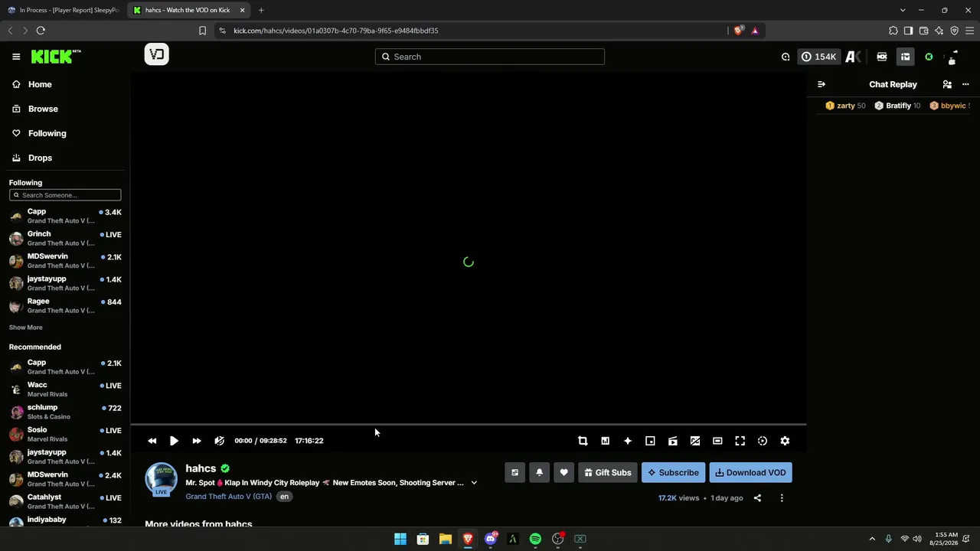This screenshot has width=980, height=551.
Task: Open the Kick hamburger menu
Action: (16, 57)
